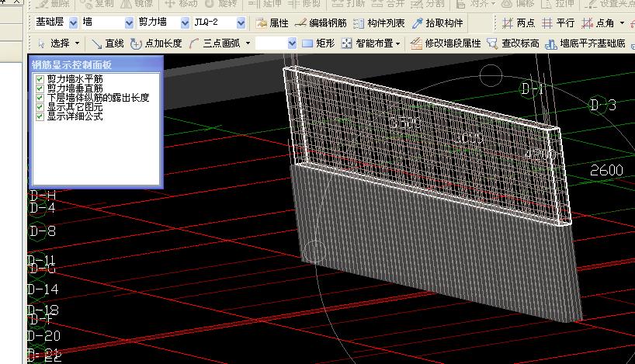Click the 合并 merge tool
This screenshot has height=364, width=635.
click(388, 4)
